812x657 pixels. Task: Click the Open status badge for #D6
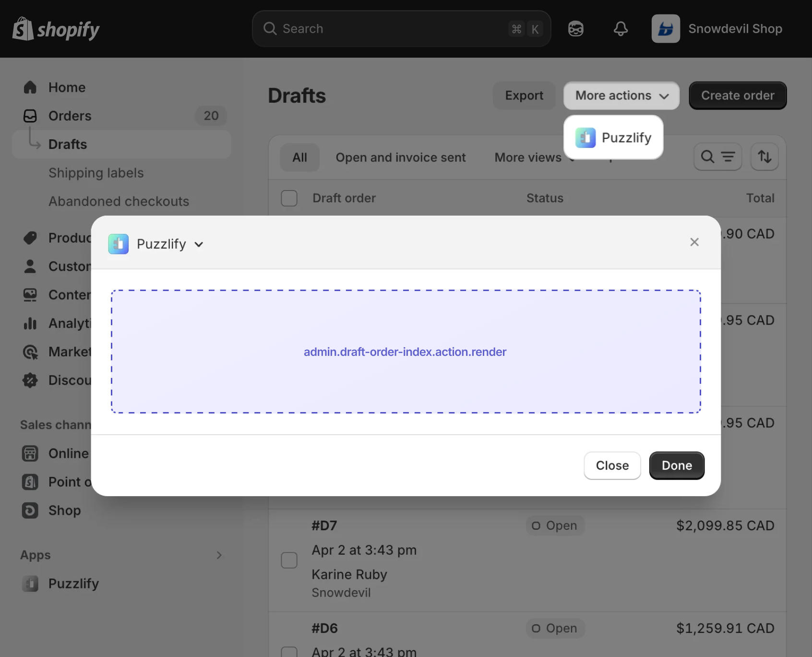tap(555, 628)
